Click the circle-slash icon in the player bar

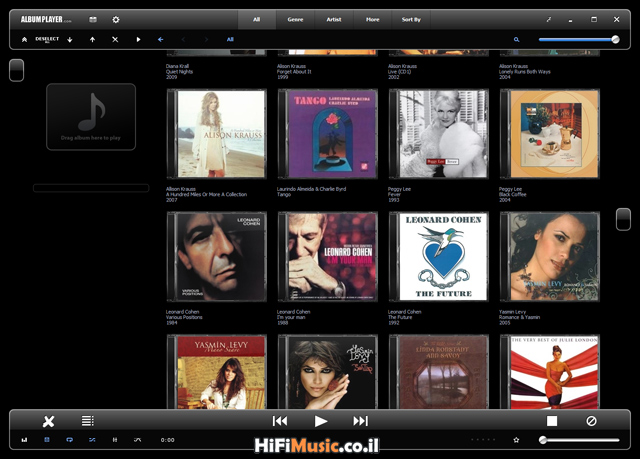point(591,421)
